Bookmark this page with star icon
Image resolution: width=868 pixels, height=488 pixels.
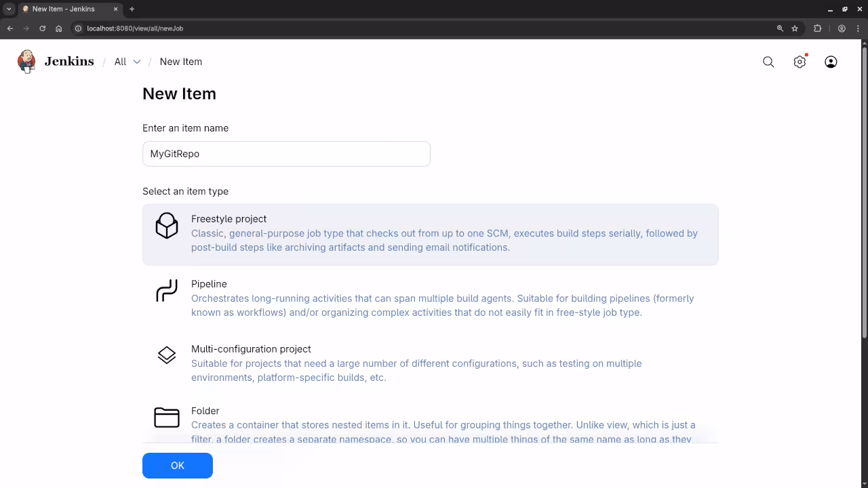[795, 28]
